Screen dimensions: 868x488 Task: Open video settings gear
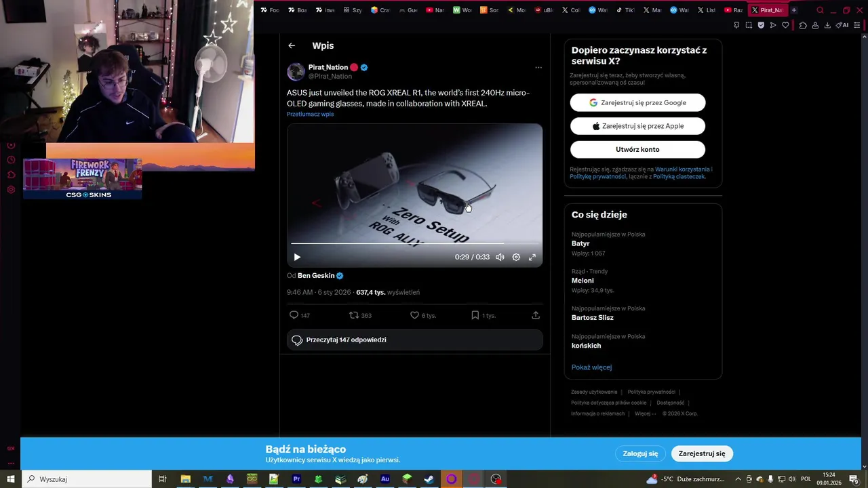[516, 257]
